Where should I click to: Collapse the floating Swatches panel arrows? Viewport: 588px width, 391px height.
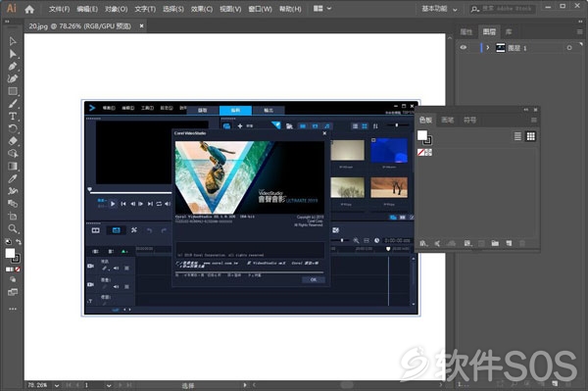(x=525, y=110)
